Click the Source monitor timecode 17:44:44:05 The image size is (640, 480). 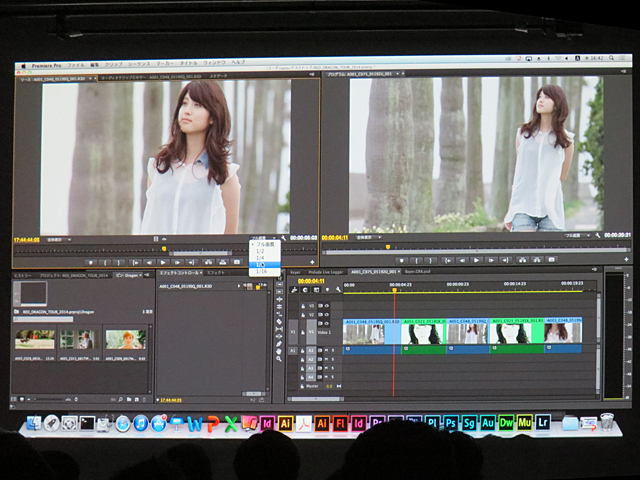point(27,240)
